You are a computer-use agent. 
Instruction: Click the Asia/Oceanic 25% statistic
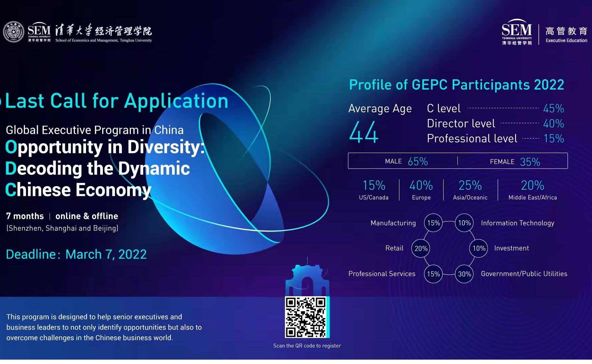click(470, 190)
